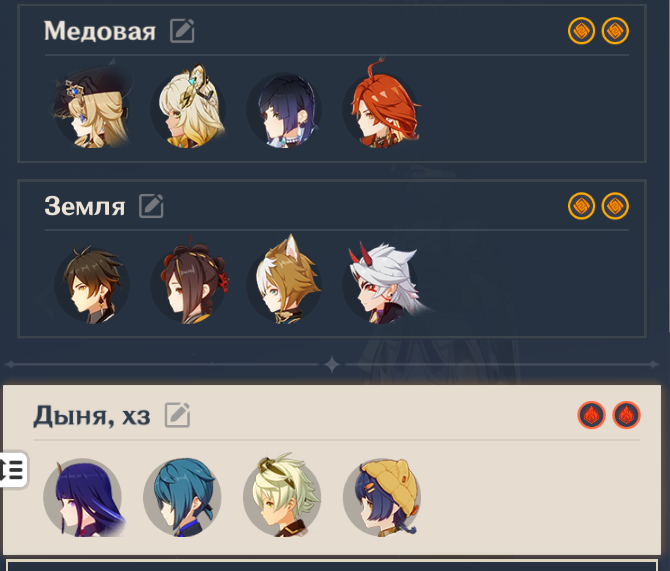Image resolution: width=670 pixels, height=571 pixels.
Task: Click second Geo resonance icon on Земля
Action: pos(615,206)
